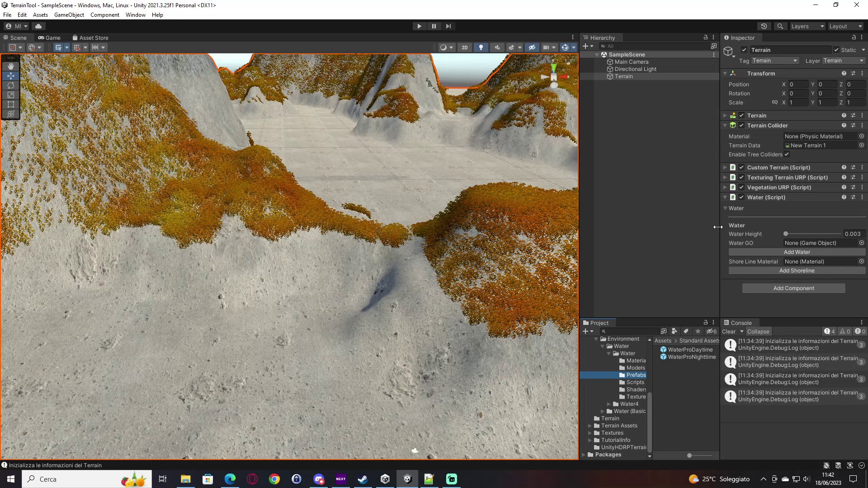The width and height of the screenshot is (868, 488).
Task: Toggle the Static checkbox
Action: [836, 50]
